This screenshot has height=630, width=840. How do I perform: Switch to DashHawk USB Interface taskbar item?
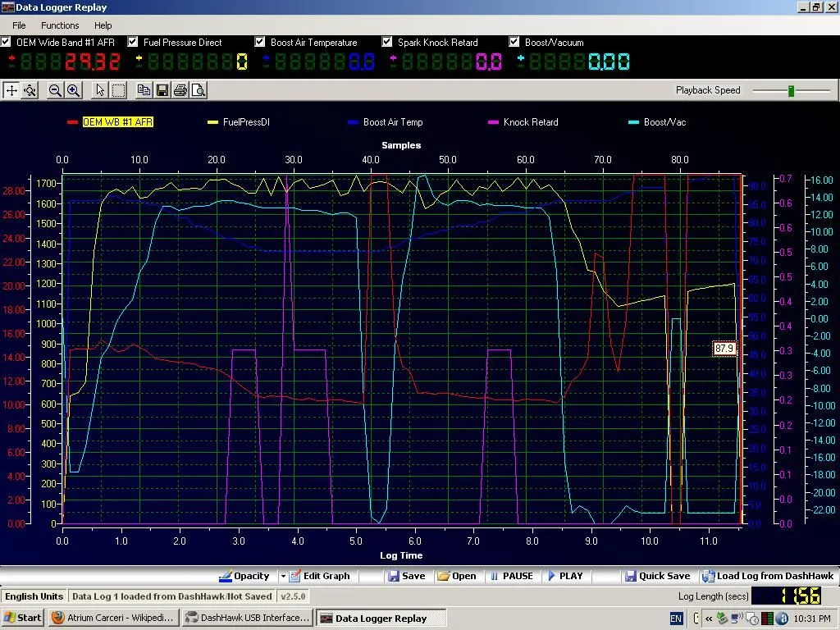[247, 618]
